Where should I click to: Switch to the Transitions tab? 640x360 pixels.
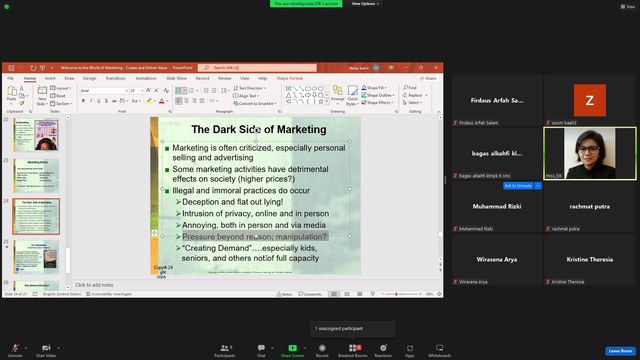coord(116,78)
